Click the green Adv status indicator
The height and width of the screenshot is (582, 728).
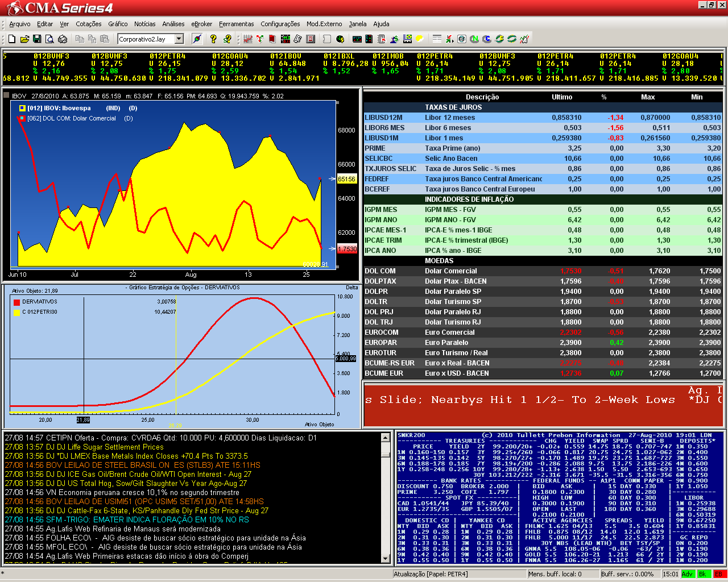coord(688,574)
